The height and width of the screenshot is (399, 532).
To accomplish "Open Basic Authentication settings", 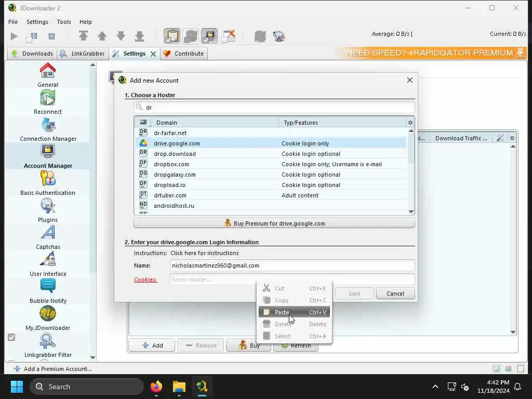I will (48, 183).
